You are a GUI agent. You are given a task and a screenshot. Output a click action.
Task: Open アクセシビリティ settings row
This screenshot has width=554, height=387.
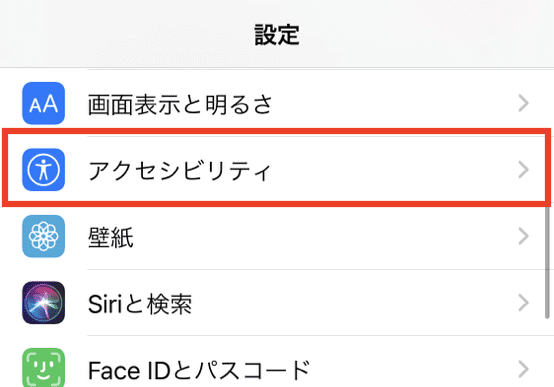click(x=277, y=170)
